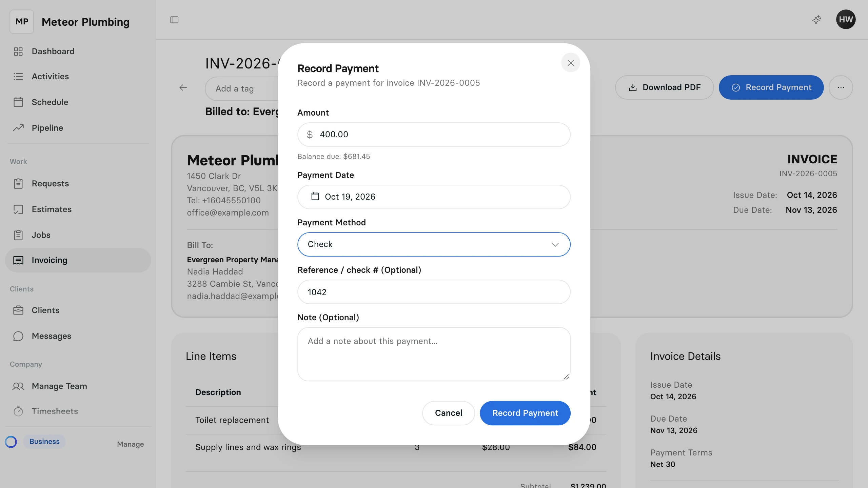Viewport: 868px width, 488px height.
Task: Click the dollar sign icon in Amount
Action: [x=310, y=135]
